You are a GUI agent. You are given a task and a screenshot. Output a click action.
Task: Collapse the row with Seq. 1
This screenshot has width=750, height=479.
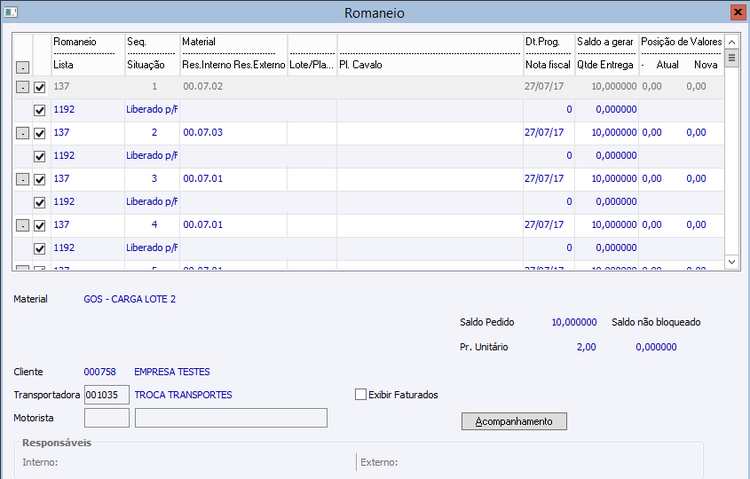(22, 87)
